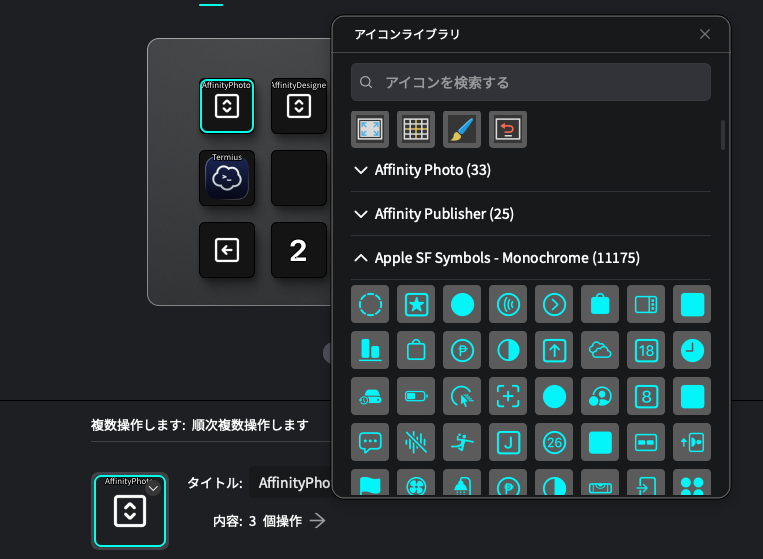Pick the grid table Affinity icon
763x559 pixels.
[x=416, y=129]
